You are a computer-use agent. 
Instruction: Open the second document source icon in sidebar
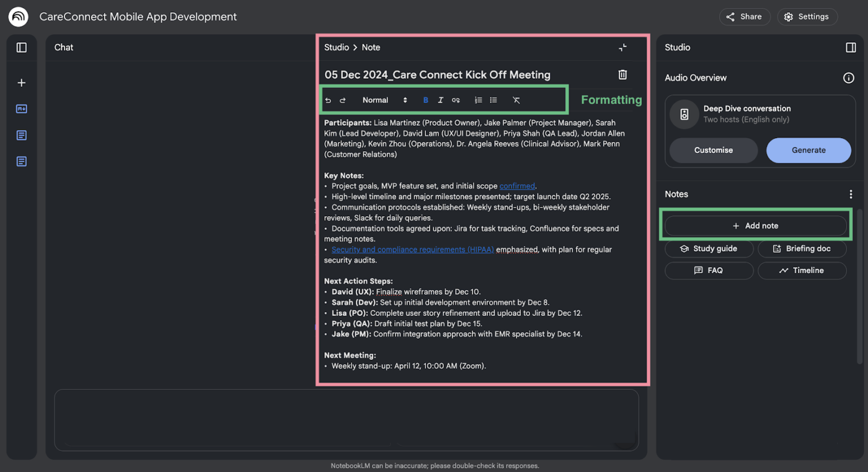[22, 162]
